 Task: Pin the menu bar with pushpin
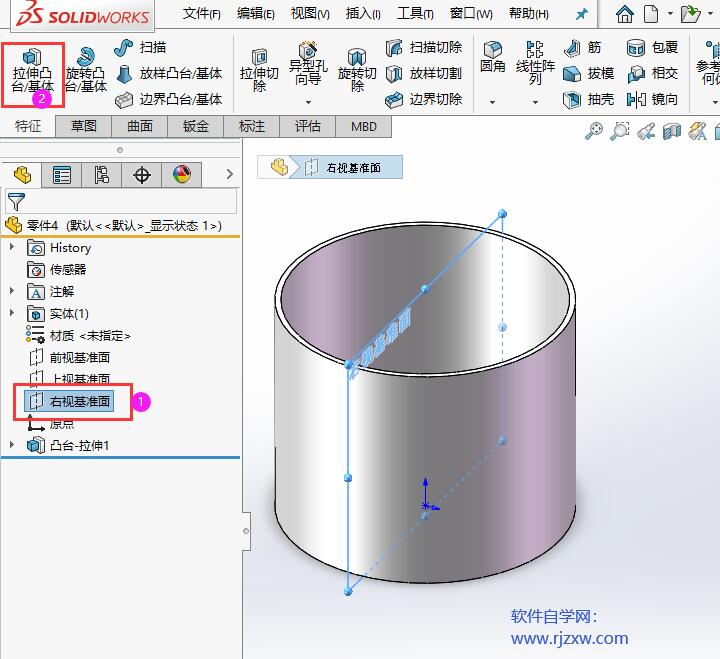coord(581,15)
